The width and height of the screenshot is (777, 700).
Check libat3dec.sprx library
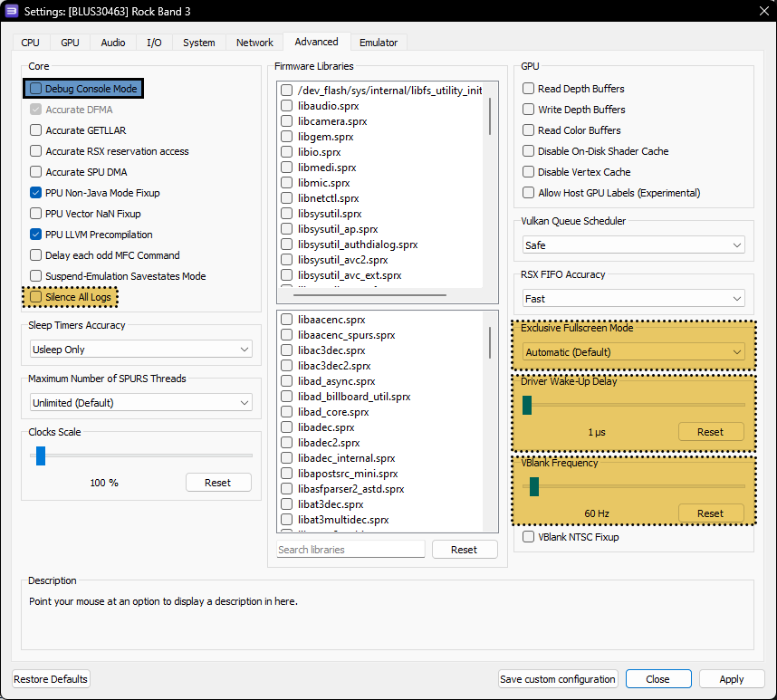click(x=286, y=504)
